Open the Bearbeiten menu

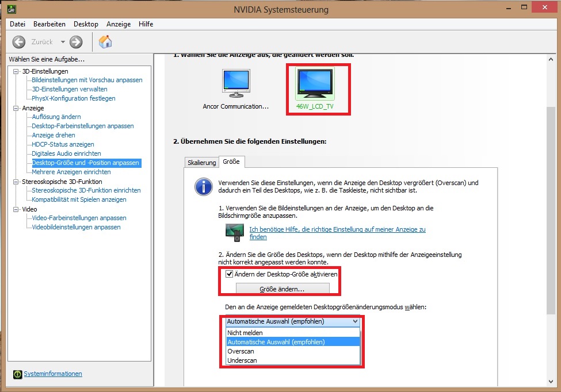tap(49, 24)
